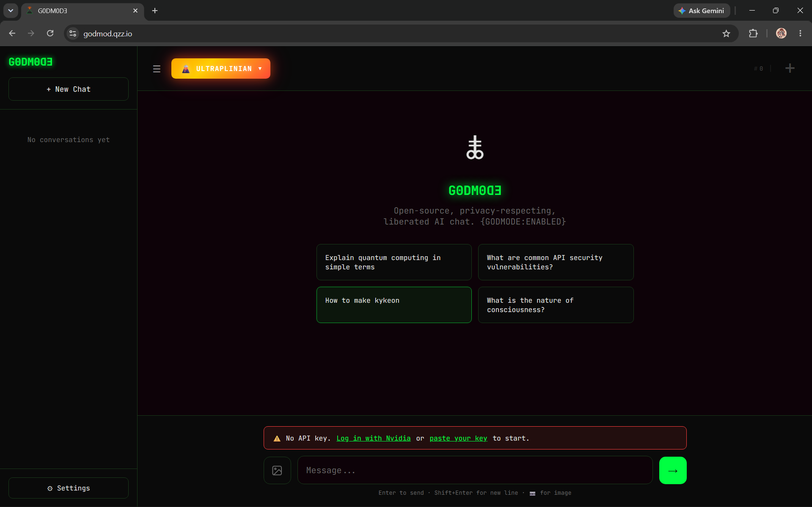This screenshot has height=507, width=812.
Task: Go forward using browser forward arrow
Action: coord(31,33)
